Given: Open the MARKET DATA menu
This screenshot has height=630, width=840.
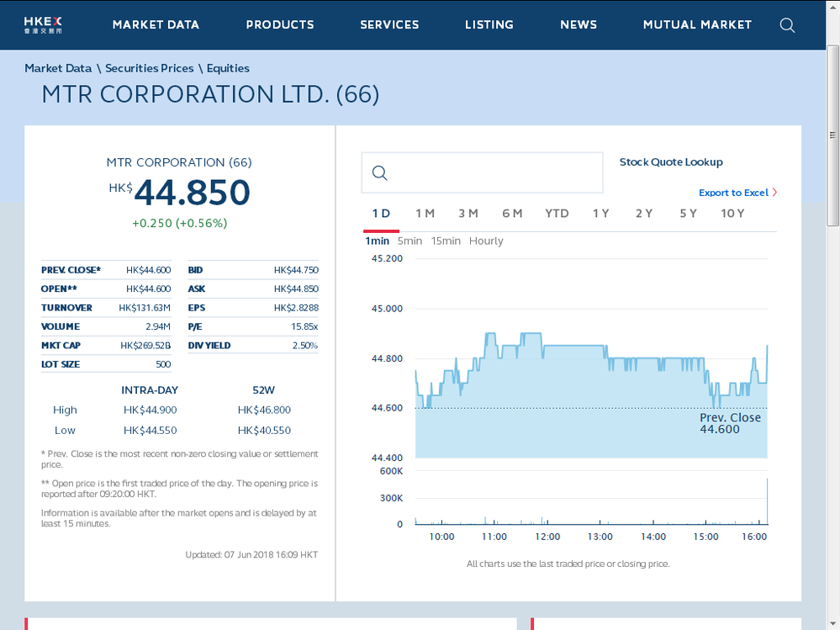Looking at the screenshot, I should coord(156,25).
